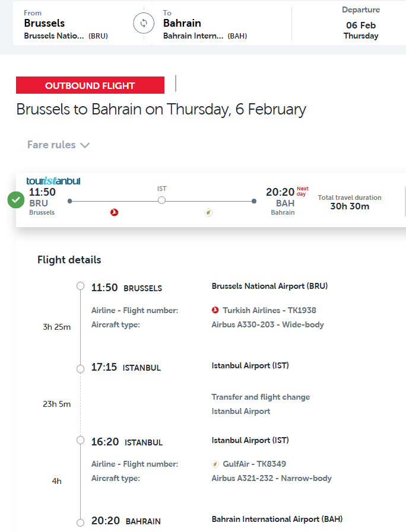Click the Brussels National Airport (BRU) text
The width and height of the screenshot is (406, 532).
point(269,286)
